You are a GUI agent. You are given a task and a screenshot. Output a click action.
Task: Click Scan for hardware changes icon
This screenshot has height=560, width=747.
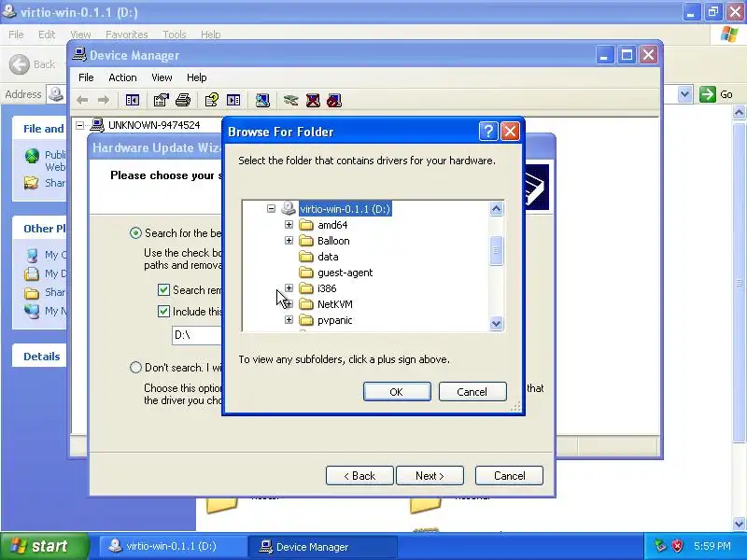(262, 100)
